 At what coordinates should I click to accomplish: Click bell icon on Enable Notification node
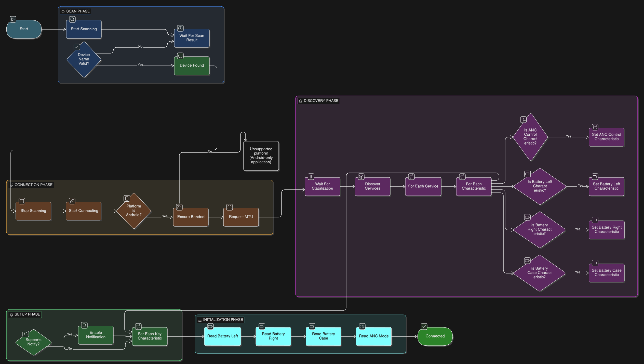84,325
